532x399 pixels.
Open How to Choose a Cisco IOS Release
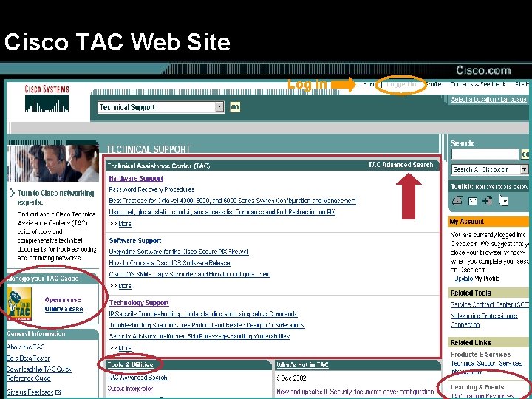pyautogui.click(x=170, y=263)
